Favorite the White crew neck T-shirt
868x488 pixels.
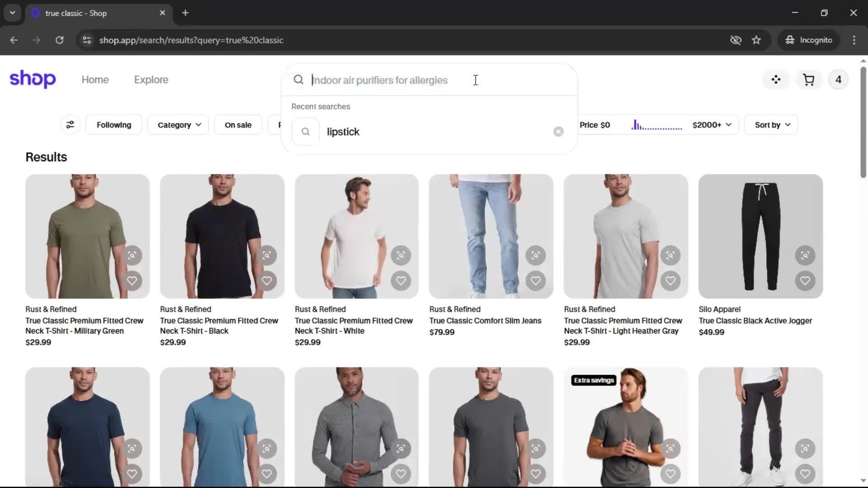pos(401,281)
